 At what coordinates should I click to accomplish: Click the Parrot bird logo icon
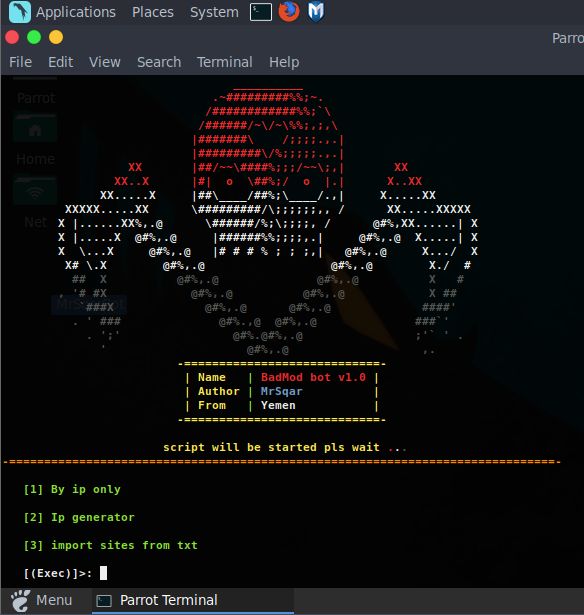pyautogui.click(x=20, y=12)
